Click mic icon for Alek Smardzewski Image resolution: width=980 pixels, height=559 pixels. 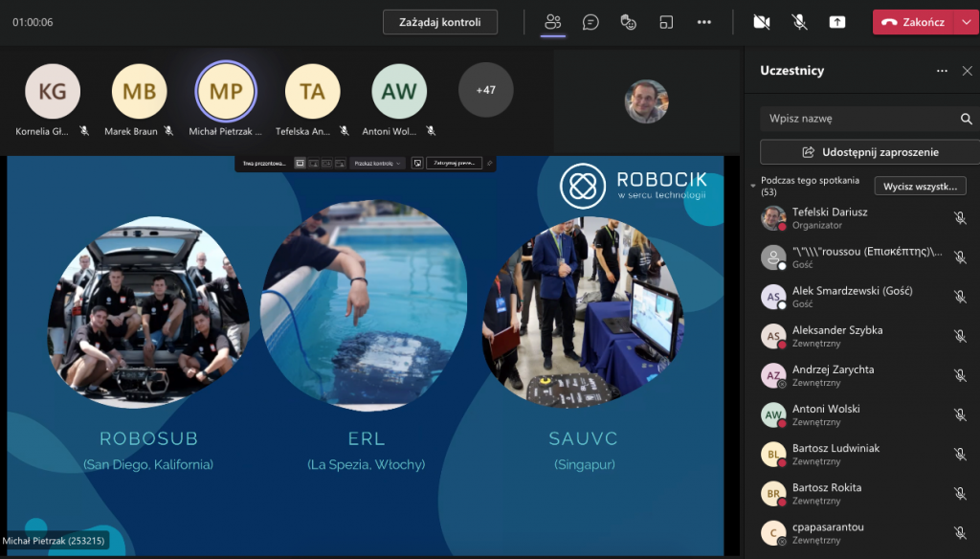point(961,297)
